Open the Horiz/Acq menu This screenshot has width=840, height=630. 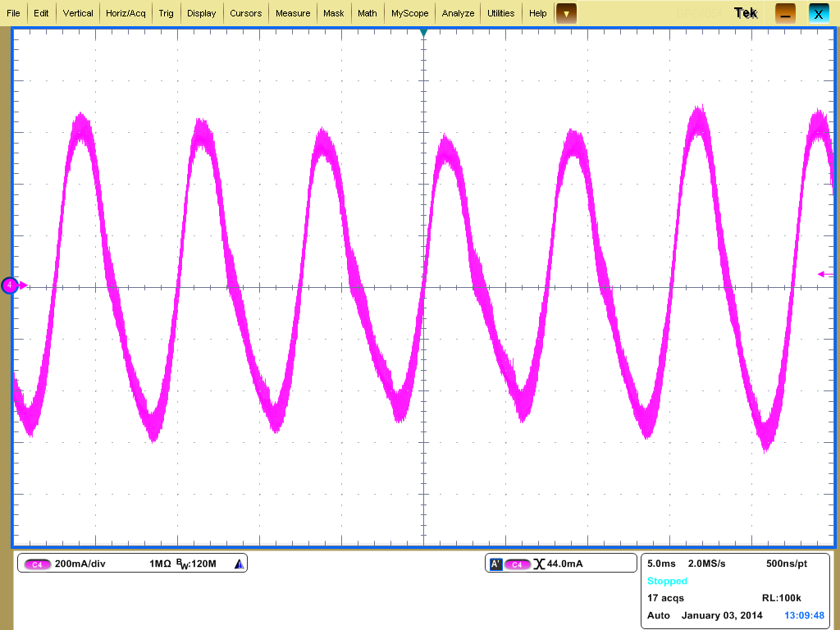coord(125,12)
